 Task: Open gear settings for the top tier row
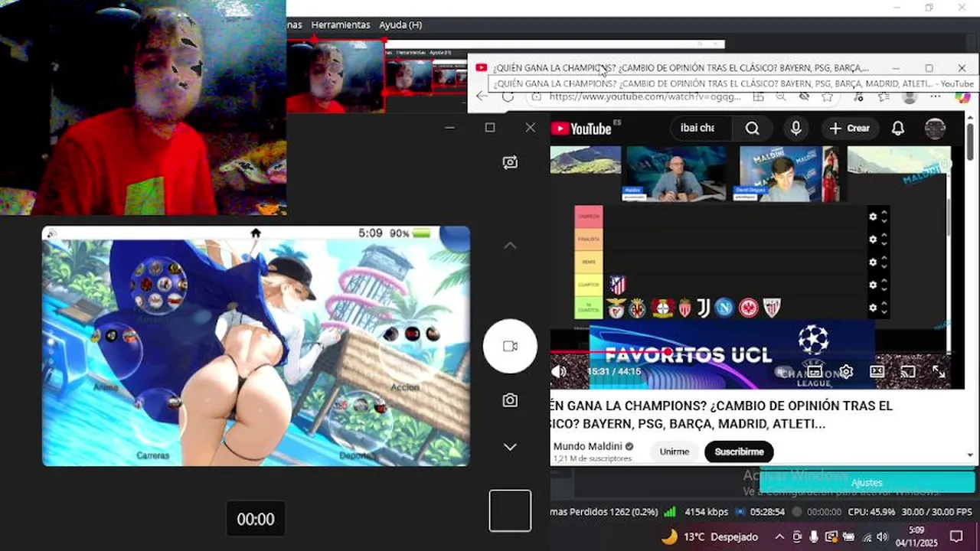tap(873, 217)
